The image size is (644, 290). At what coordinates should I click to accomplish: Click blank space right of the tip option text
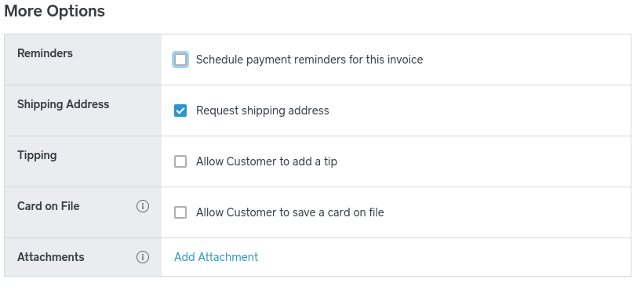pos(482,161)
